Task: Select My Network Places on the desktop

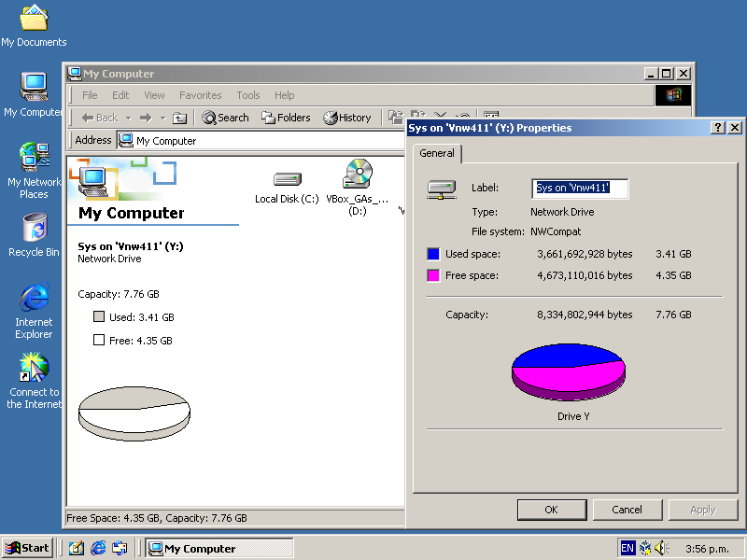Action: [x=34, y=159]
